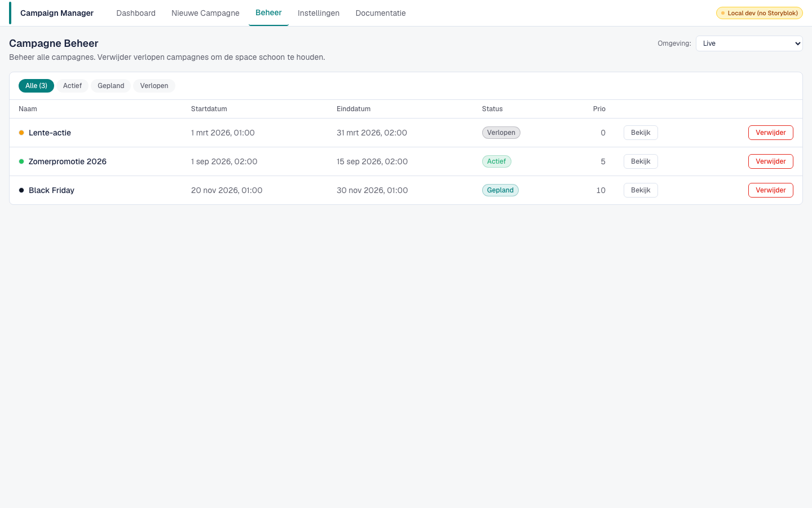
Task: Click end date 15 sep 2026, 02:00
Action: pyautogui.click(x=372, y=161)
